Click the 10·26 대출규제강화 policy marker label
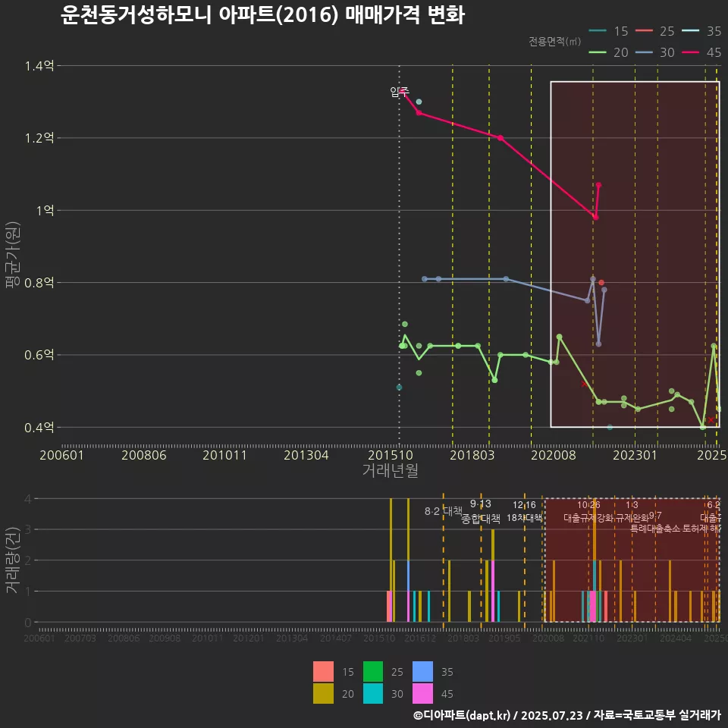 tap(588, 511)
